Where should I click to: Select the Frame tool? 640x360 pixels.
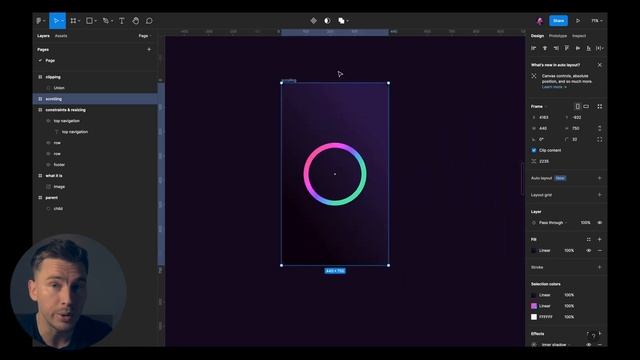pos(75,21)
